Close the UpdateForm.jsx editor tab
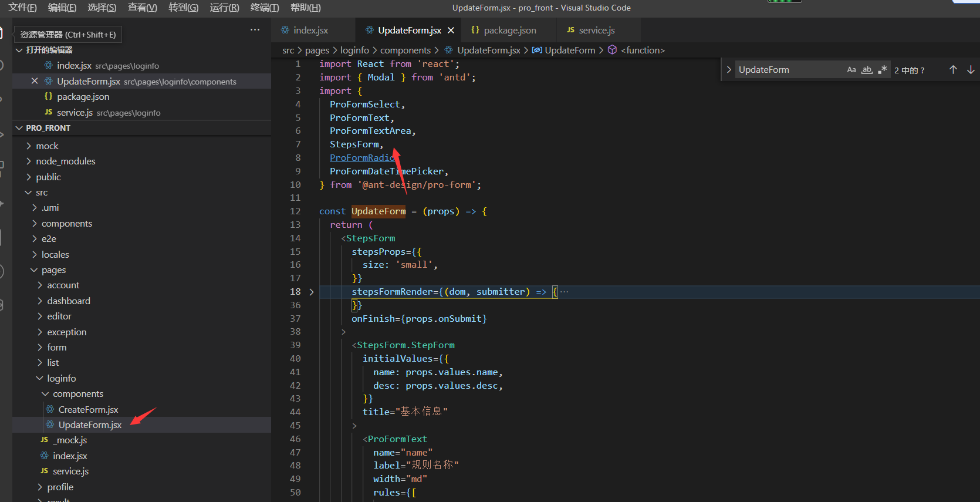 click(x=451, y=31)
